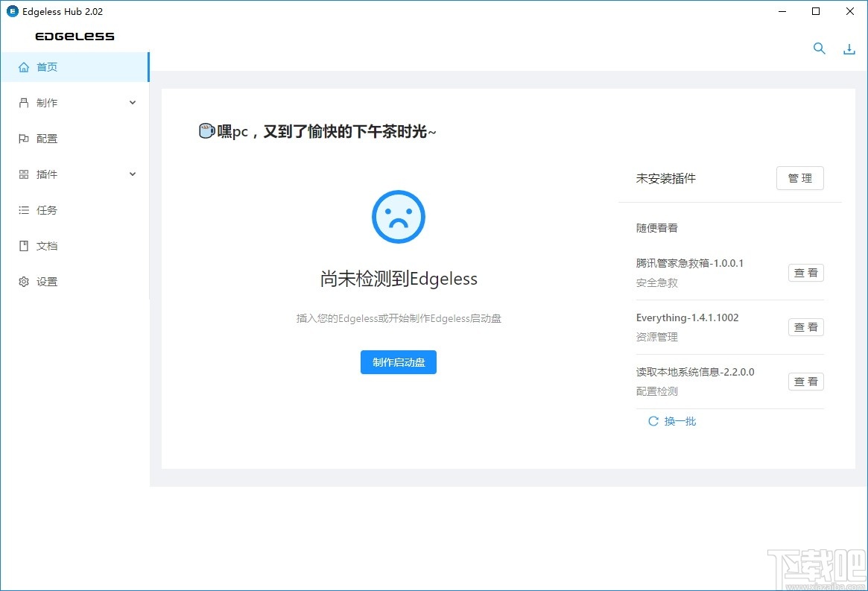Select the 首页 home icon in sidebar
This screenshot has width=868, height=591.
(24, 66)
